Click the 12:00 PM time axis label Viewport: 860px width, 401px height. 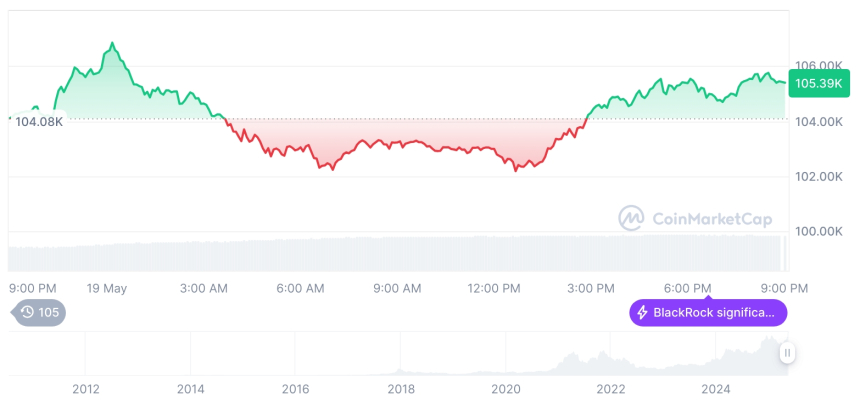pyautogui.click(x=494, y=288)
